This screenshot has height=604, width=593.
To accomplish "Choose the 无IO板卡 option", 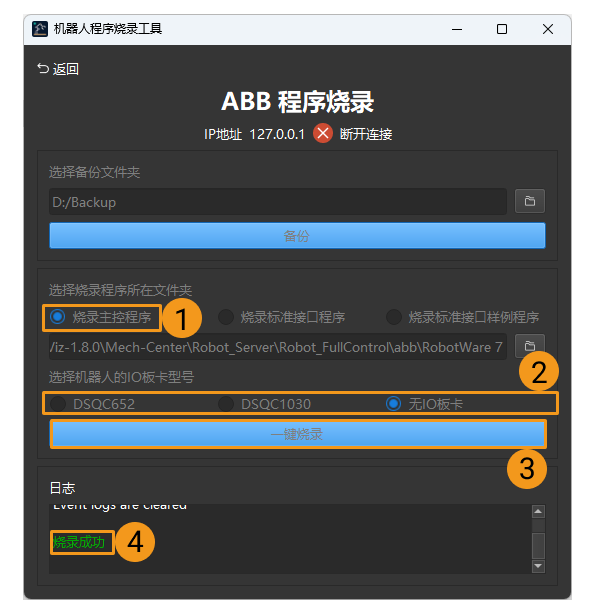I will (x=424, y=404).
